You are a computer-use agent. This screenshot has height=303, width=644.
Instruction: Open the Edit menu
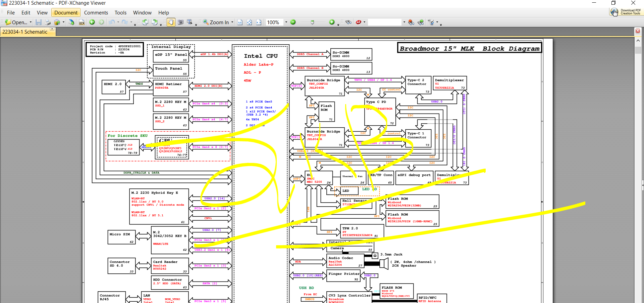pos(26,13)
